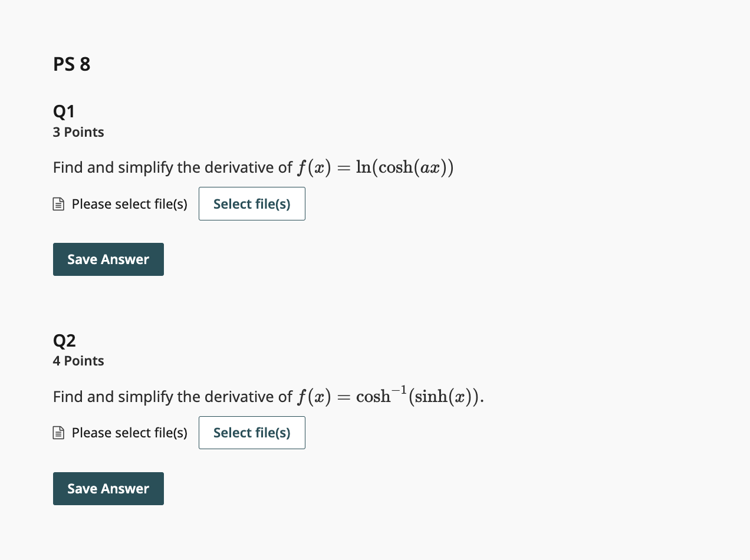Viewport: 750px width, 560px height.
Task: Save Answer for question Q2
Action: [x=108, y=489]
